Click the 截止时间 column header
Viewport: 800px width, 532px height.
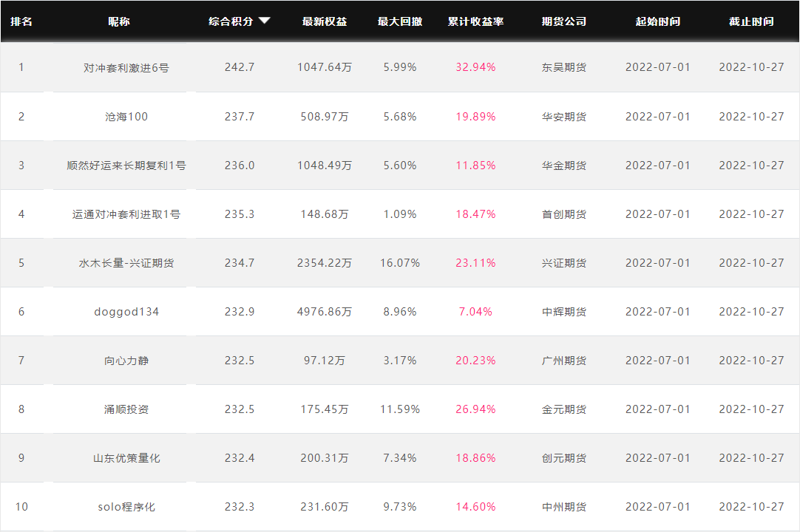[751, 21]
